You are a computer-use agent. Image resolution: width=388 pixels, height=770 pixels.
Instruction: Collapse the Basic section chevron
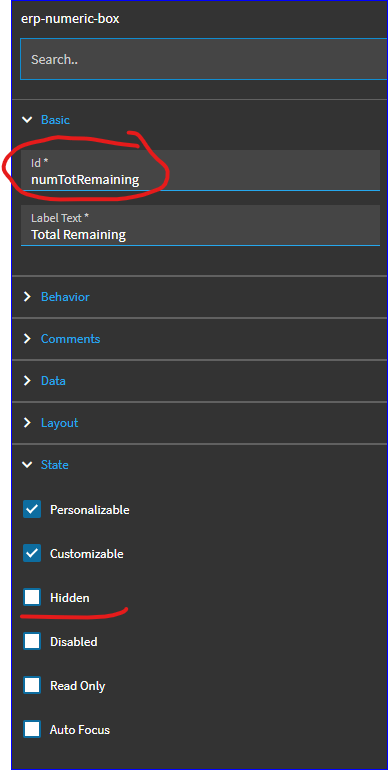[x=28, y=120]
